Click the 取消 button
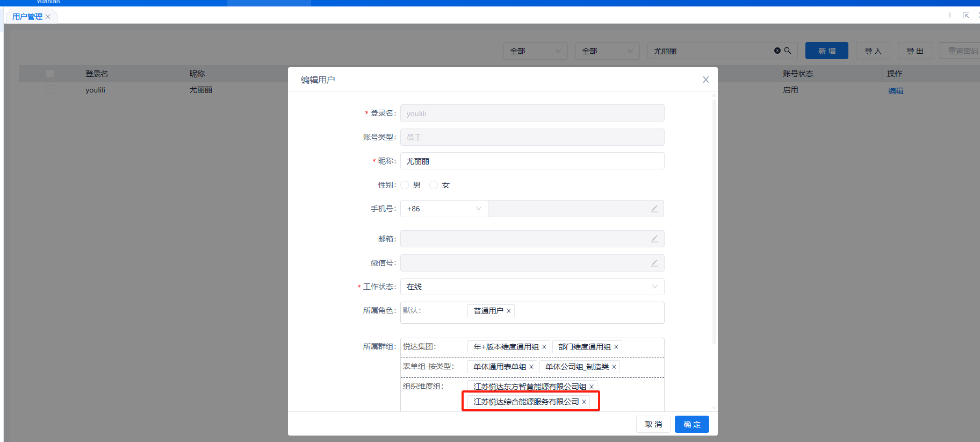Viewport: 980px width, 442px height. coord(653,424)
